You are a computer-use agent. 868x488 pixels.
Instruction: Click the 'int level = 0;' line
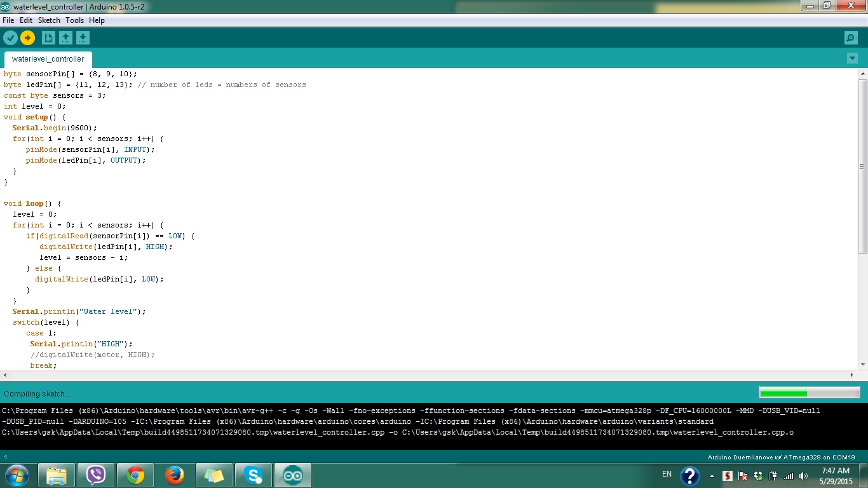[x=34, y=106]
